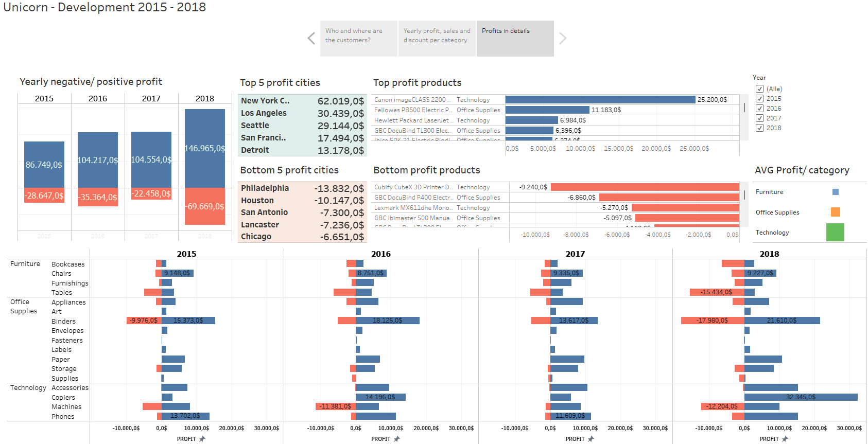Uncheck the 2015 year filter
This screenshot has width=868, height=444.
[759, 99]
